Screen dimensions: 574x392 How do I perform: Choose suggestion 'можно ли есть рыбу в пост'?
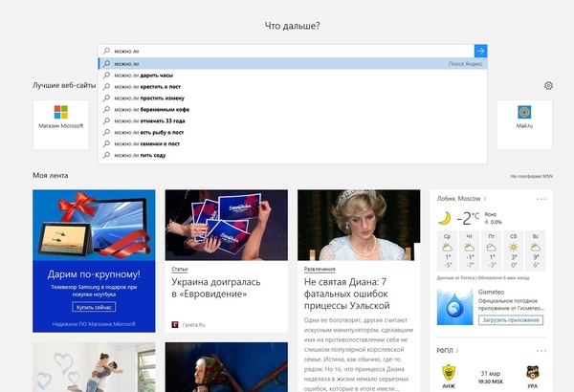pyautogui.click(x=293, y=132)
